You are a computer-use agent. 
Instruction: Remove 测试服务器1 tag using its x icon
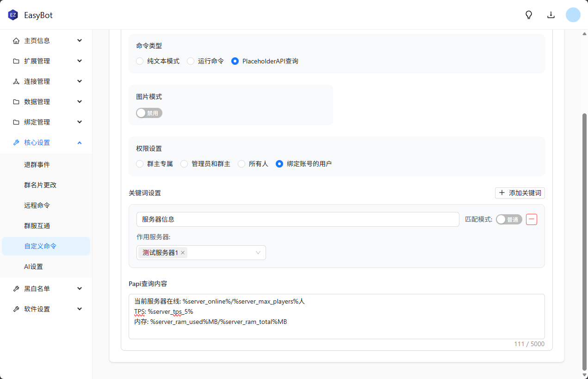183,253
